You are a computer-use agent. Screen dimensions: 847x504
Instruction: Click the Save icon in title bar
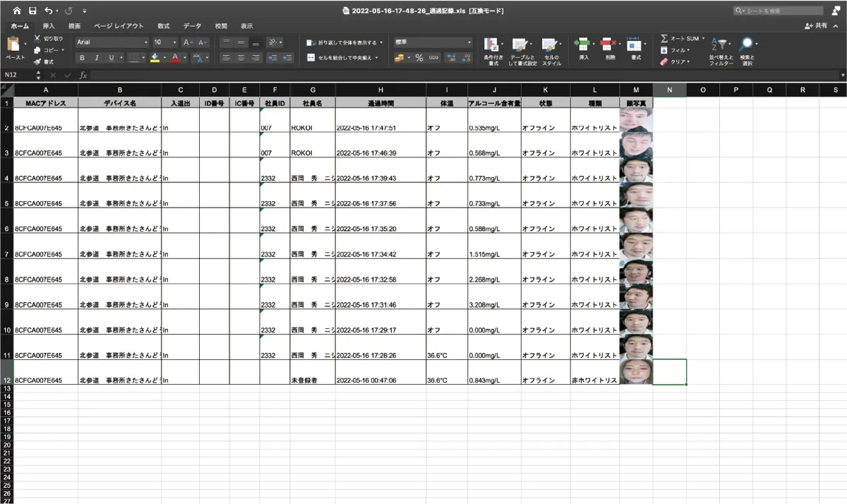click(x=32, y=11)
